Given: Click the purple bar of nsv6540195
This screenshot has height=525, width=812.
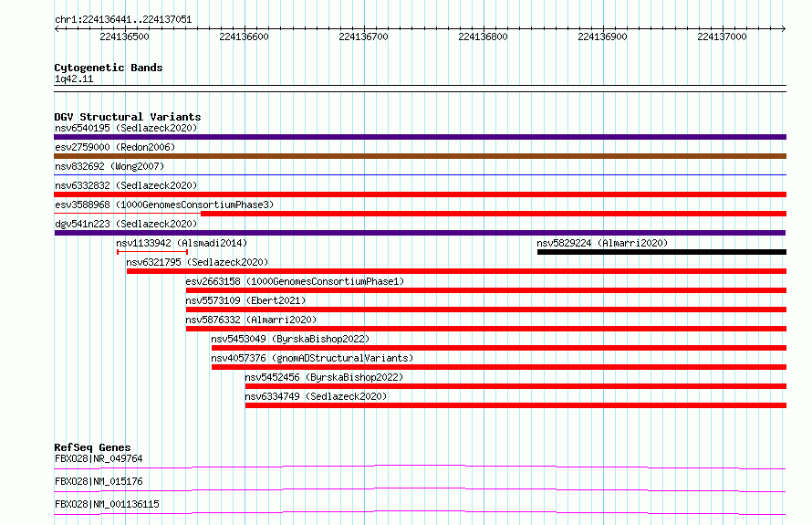Looking at the screenshot, I should (420, 137).
